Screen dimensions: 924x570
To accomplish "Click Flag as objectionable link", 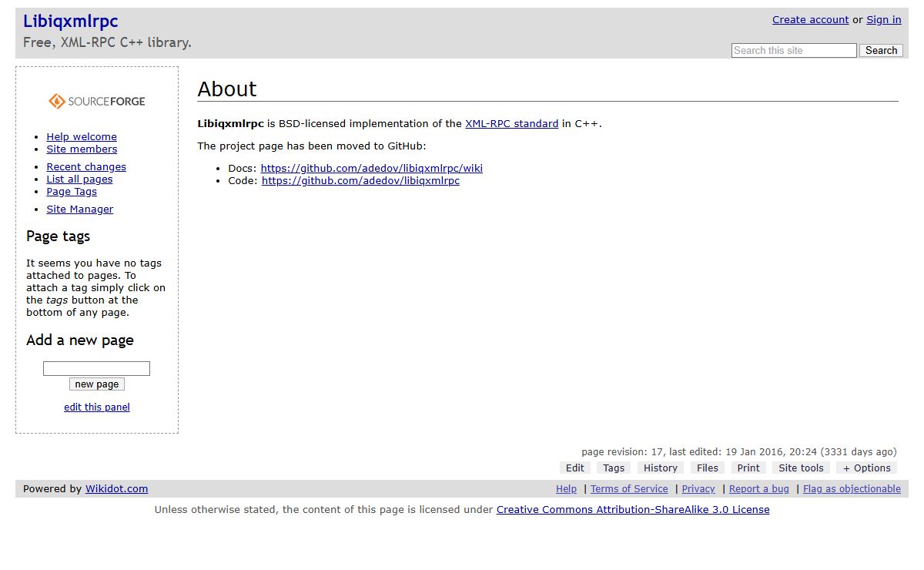I will [x=852, y=489].
